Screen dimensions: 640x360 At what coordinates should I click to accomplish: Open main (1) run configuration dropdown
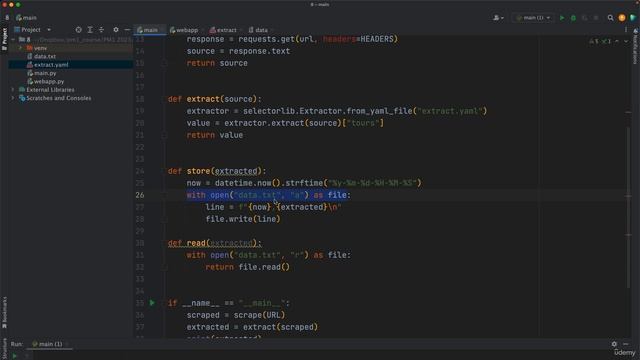533,18
